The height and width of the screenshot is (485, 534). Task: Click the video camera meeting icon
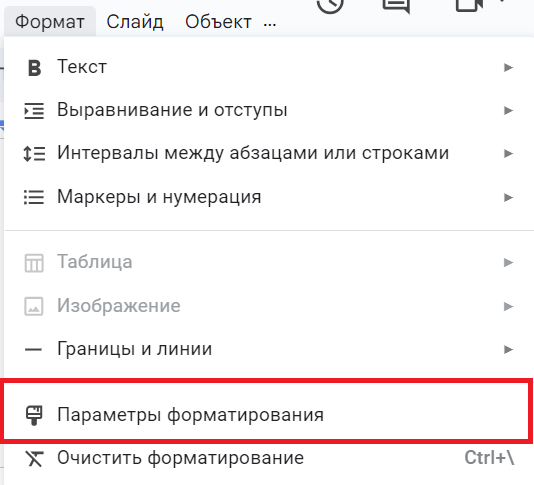click(470, 5)
